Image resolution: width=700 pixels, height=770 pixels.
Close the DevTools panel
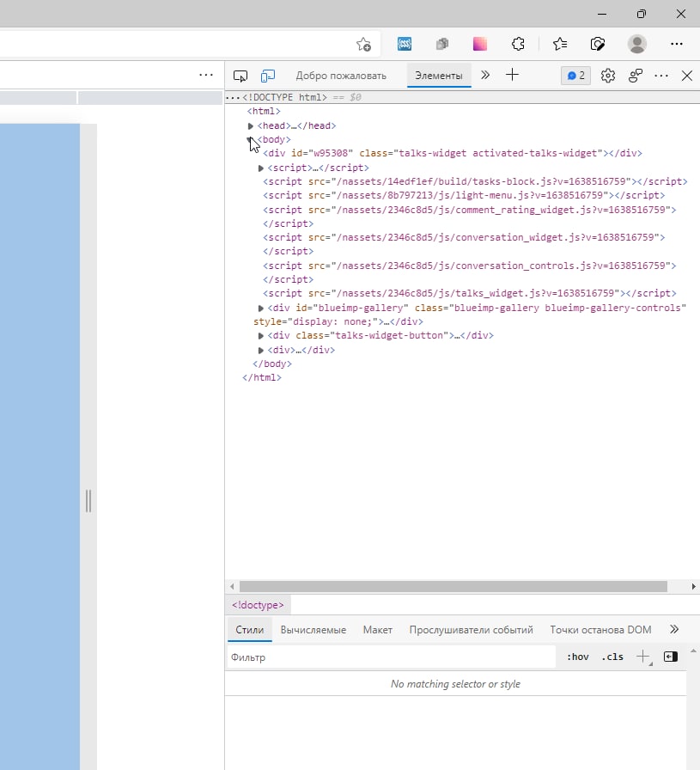point(687,76)
